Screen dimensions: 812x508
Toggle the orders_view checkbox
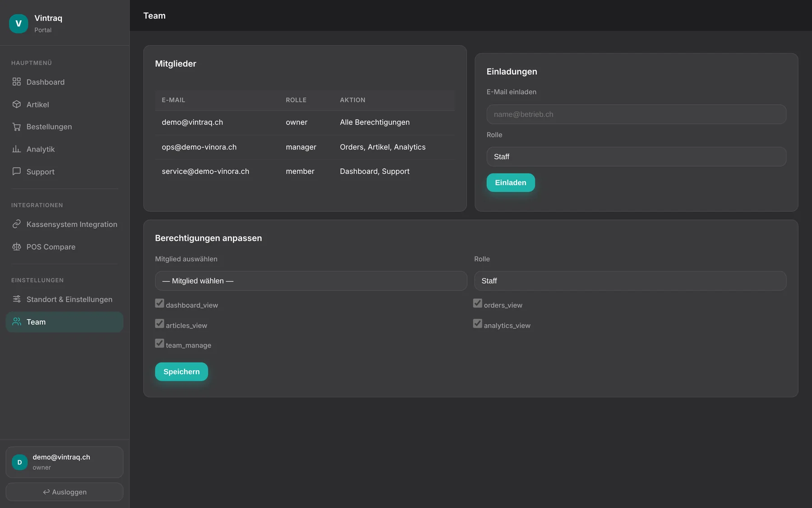(x=478, y=303)
